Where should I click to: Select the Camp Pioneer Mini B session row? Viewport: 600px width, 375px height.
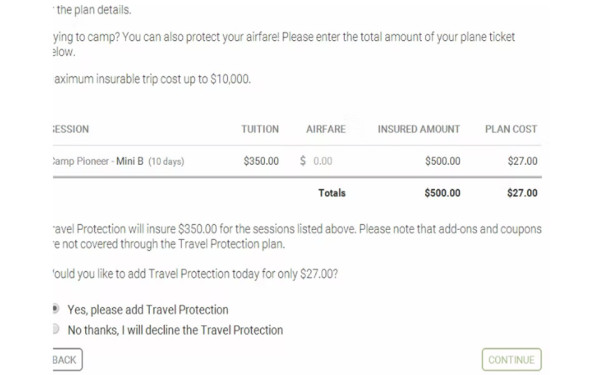tap(297, 161)
